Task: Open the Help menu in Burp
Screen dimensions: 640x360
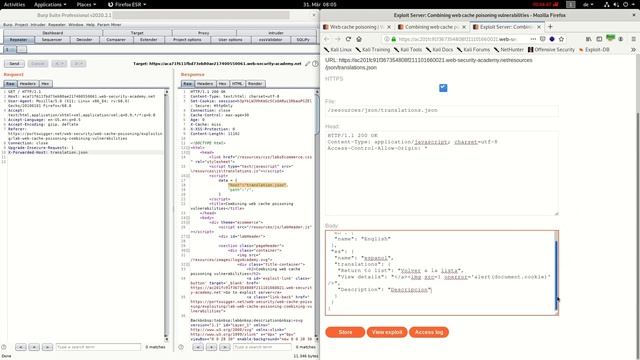Action: tap(90, 24)
